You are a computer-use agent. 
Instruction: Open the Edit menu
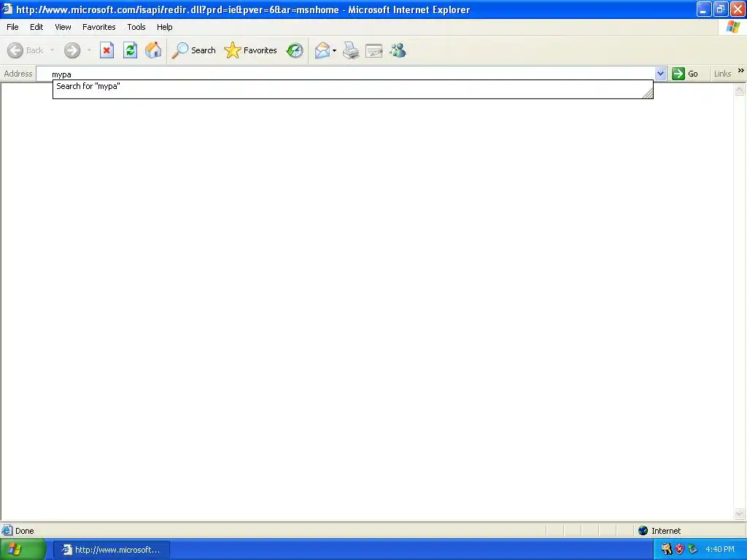[36, 27]
